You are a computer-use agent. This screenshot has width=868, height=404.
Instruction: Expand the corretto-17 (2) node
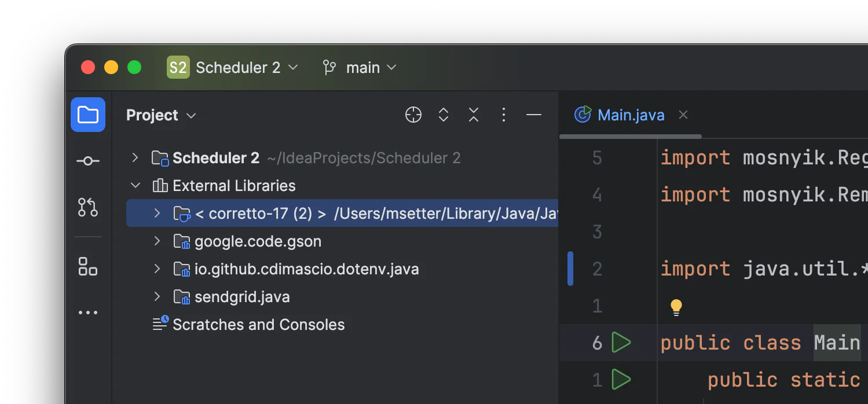point(157,214)
